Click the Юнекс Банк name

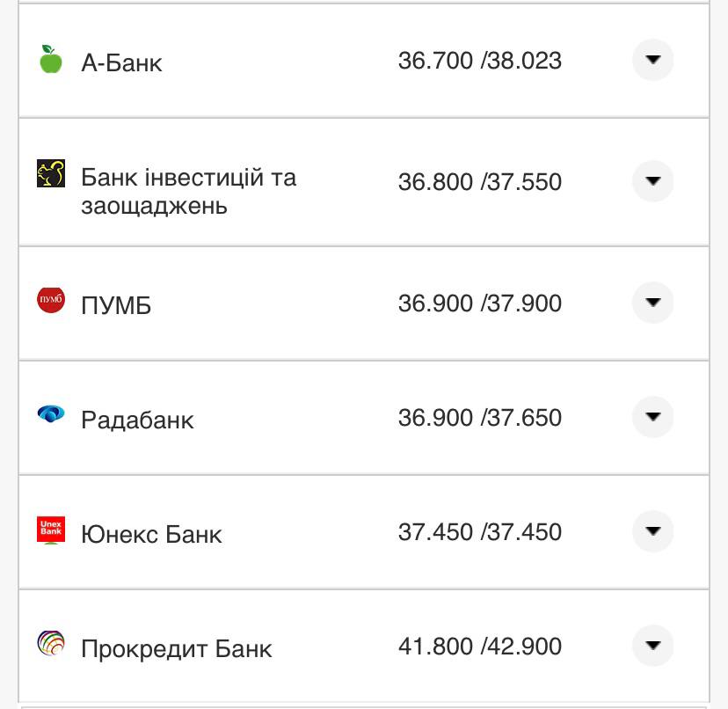click(151, 533)
